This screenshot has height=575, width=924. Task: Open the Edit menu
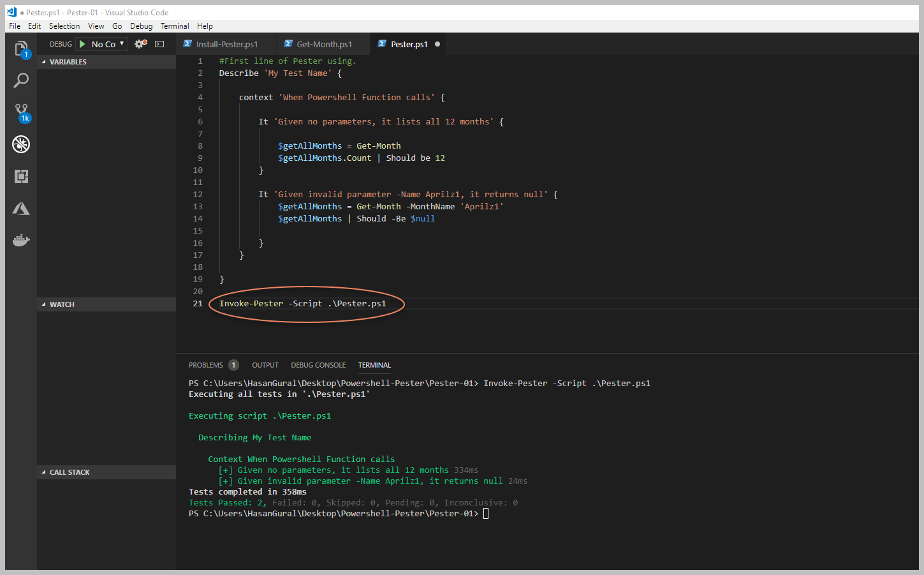[34, 26]
